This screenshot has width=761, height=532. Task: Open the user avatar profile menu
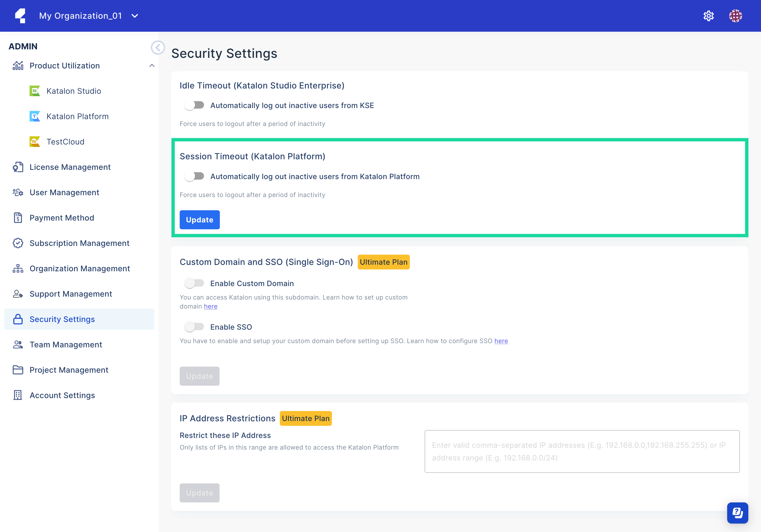click(x=735, y=16)
